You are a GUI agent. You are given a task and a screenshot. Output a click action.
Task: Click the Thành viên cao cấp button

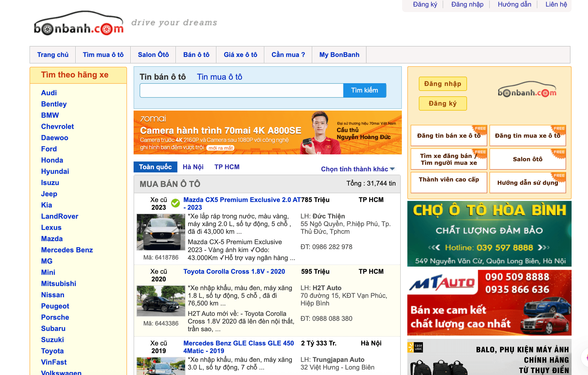449,182
